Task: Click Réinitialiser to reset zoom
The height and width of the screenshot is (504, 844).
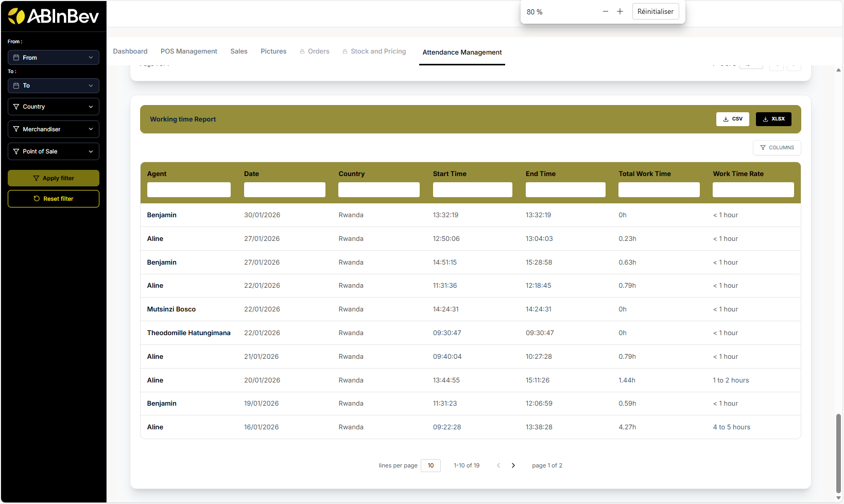Action: 655,11
